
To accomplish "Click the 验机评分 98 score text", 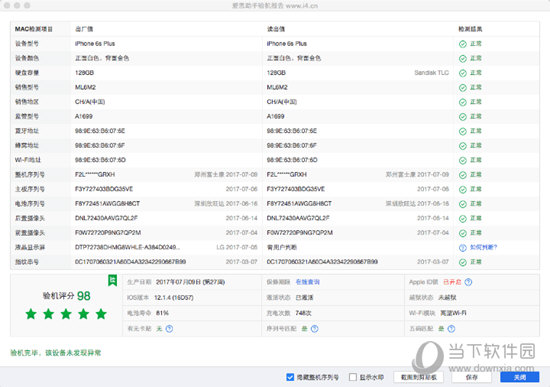I will (x=67, y=296).
